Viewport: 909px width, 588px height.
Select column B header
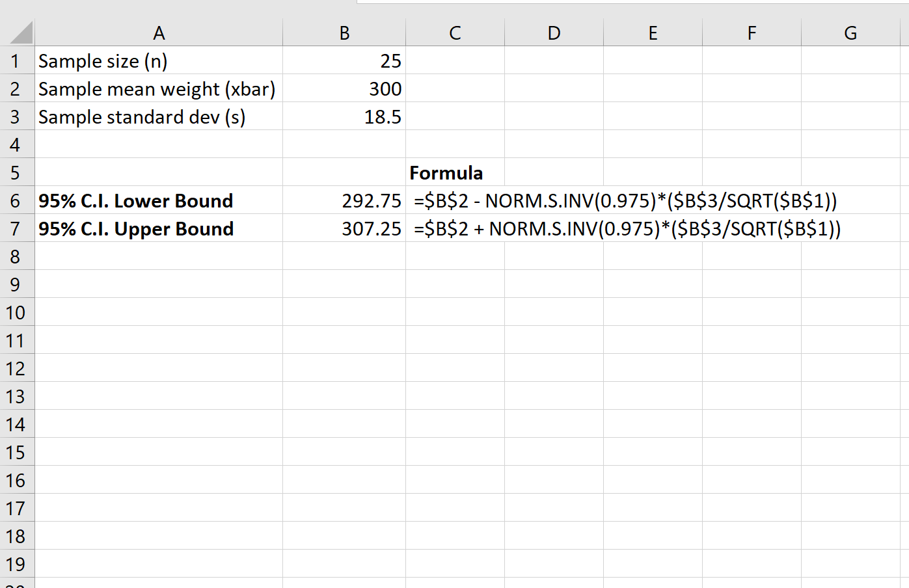coord(344,33)
